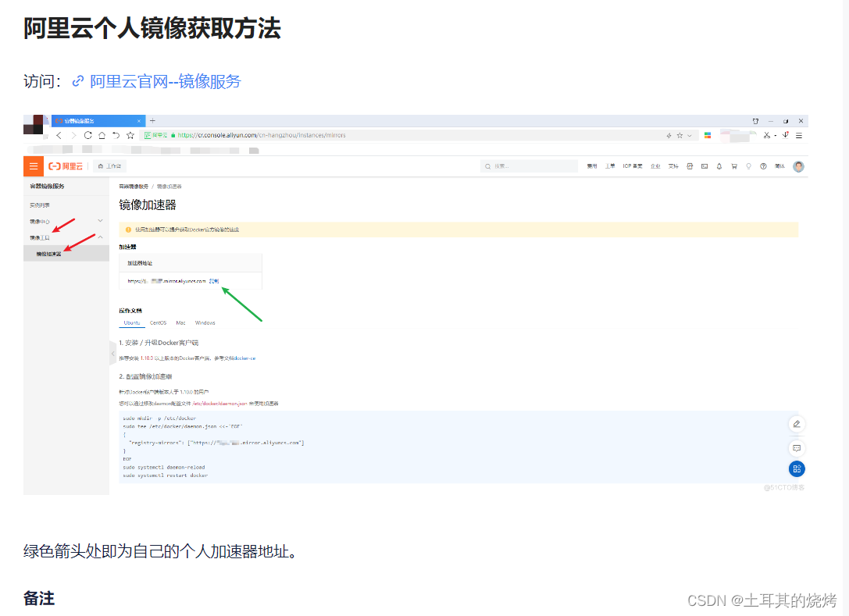Click the browser forward arrow
The image size is (849, 616).
point(73,135)
